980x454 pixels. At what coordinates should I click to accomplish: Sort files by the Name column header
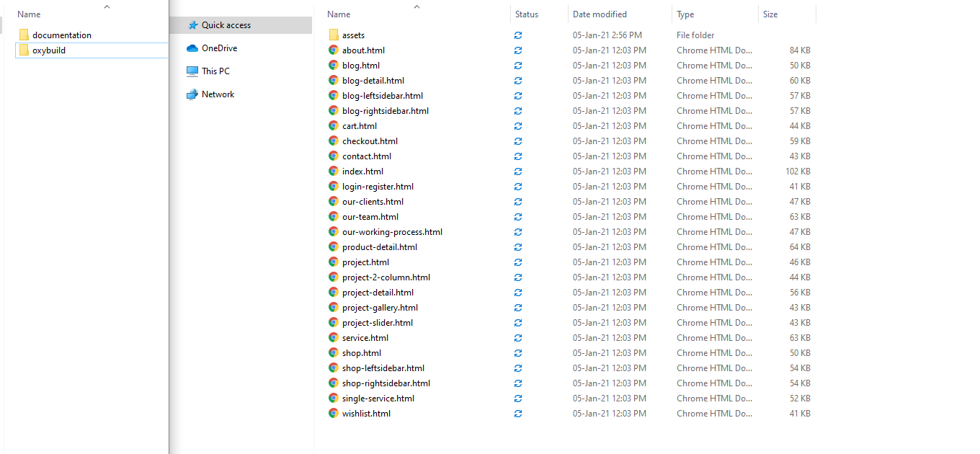[339, 14]
